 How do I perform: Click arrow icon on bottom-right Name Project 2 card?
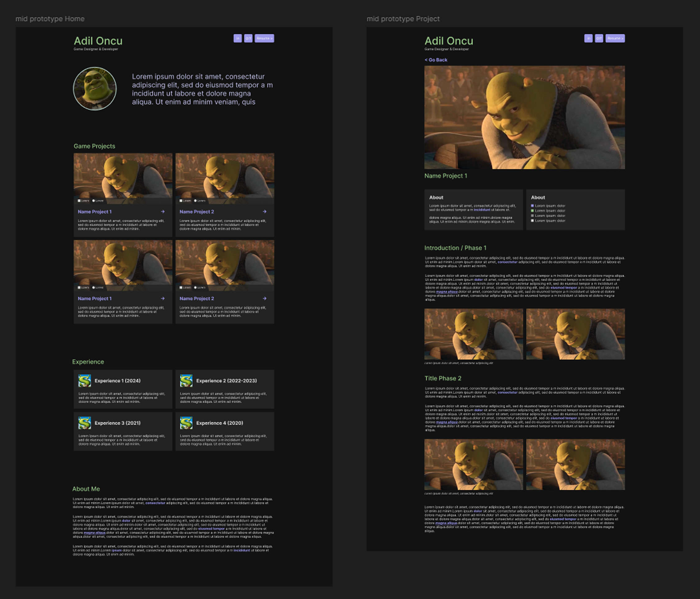point(265,298)
